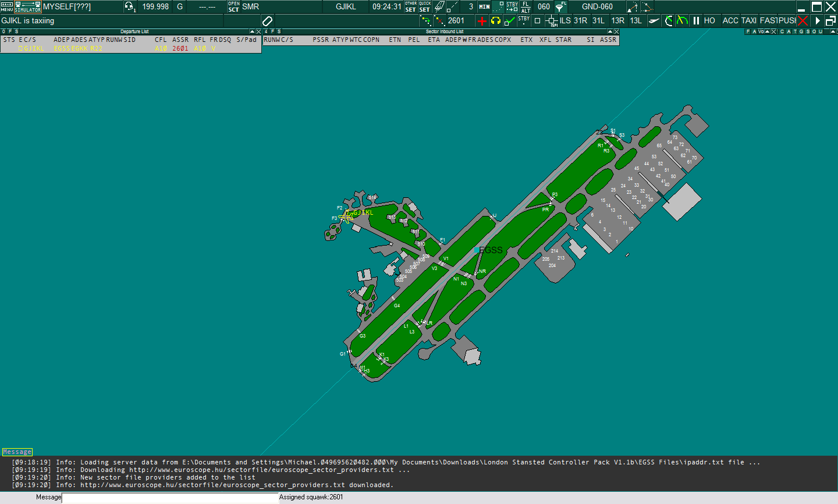
Task: Toggle the MIN display button
Action: [x=484, y=6]
